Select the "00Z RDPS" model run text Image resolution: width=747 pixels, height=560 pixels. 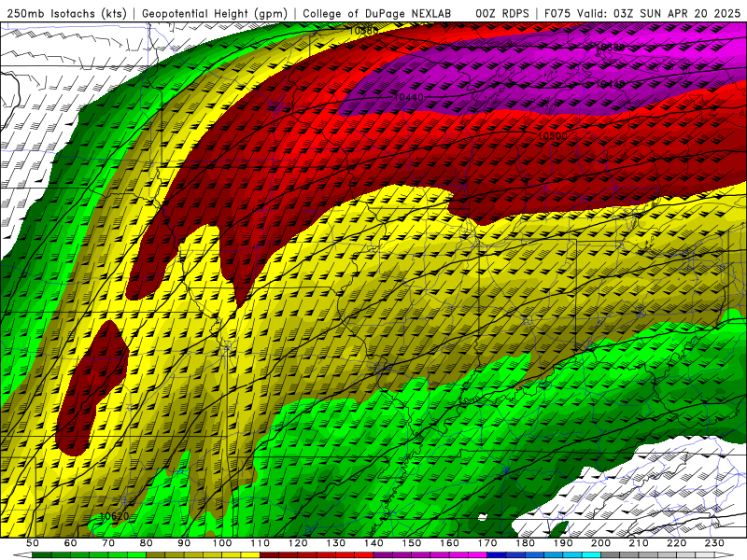coord(502,14)
